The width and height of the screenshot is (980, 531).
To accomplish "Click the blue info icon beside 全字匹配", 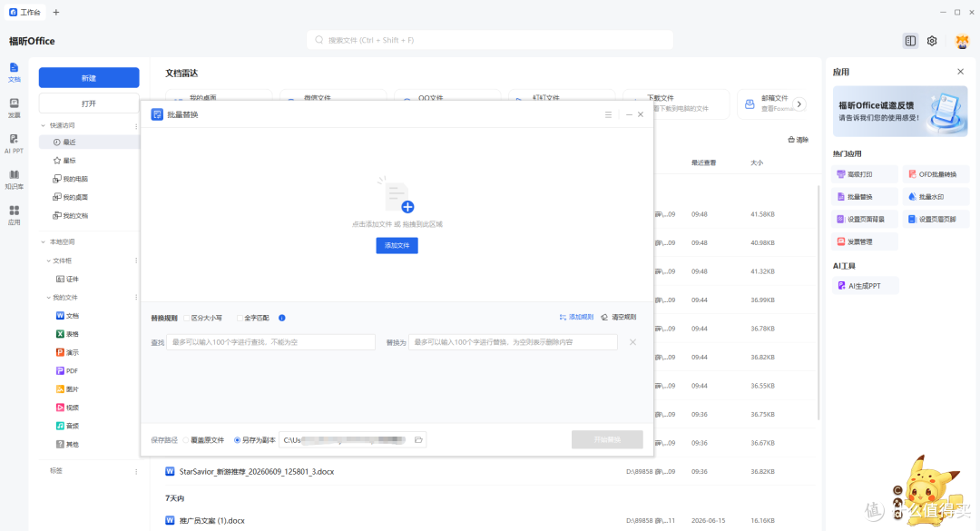I will coord(282,318).
